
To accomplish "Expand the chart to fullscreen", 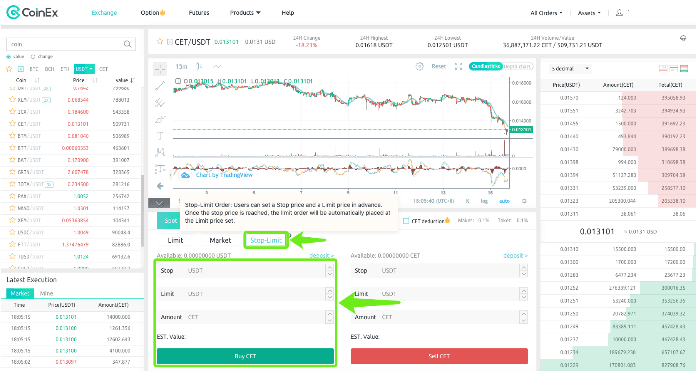I will pyautogui.click(x=459, y=67).
